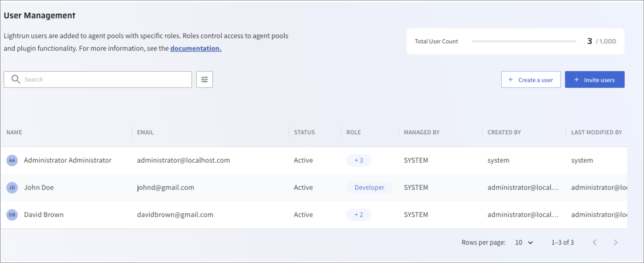Focus the Search input field
Screen dimensions: 644x263
tap(105, 79)
